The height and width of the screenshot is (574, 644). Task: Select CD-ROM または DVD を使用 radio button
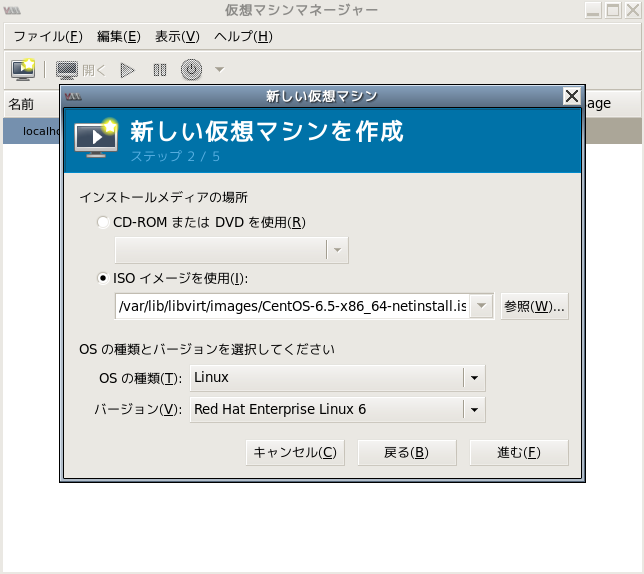pyautogui.click(x=103, y=222)
